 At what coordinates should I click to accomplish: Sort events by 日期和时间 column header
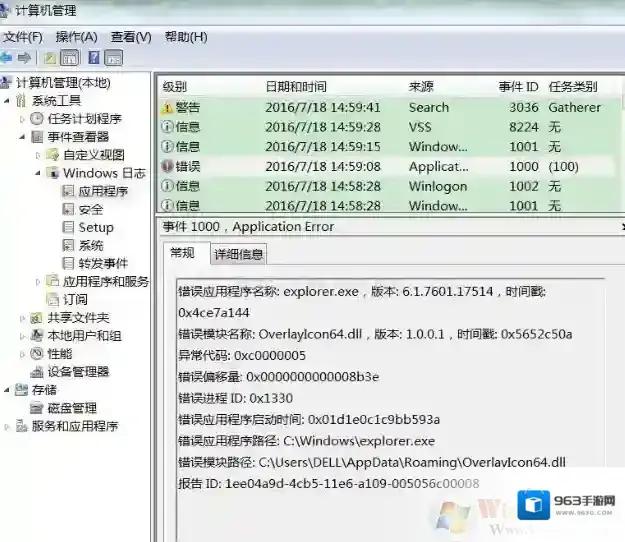click(295, 87)
